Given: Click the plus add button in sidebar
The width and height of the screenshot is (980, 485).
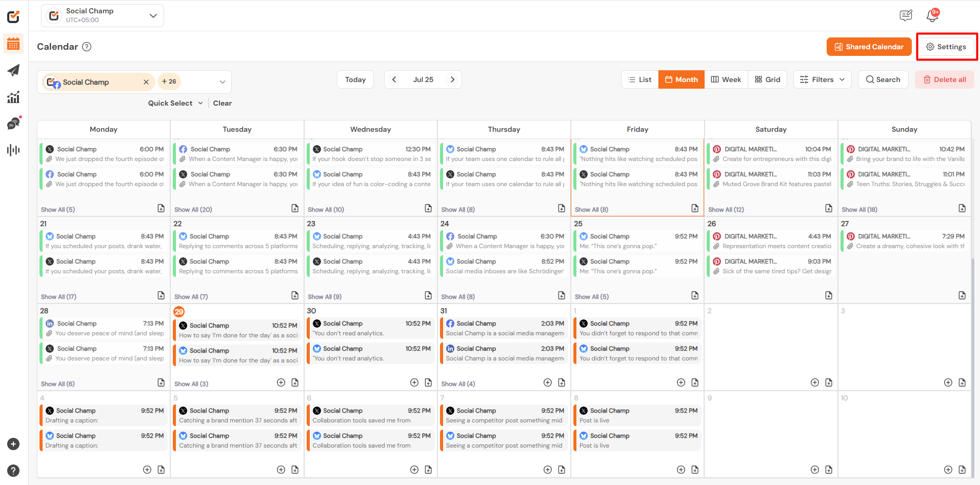Looking at the screenshot, I should [13, 444].
